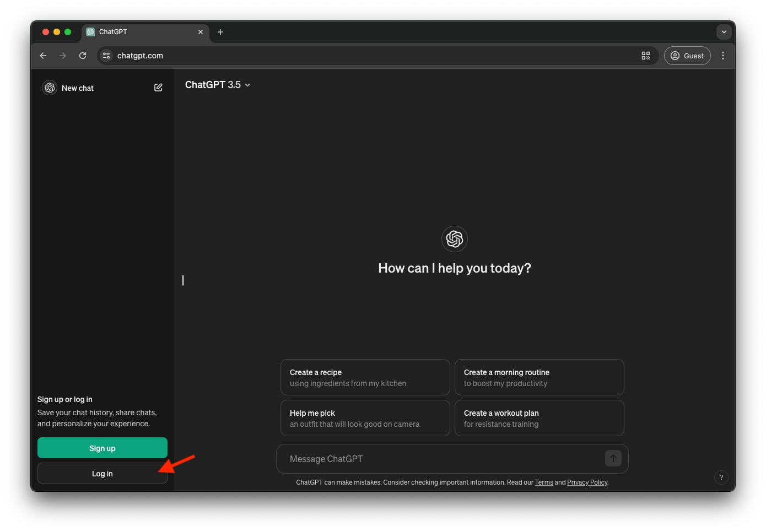Choose the Create a workout plan suggestion
The height and width of the screenshot is (532, 766).
539,419
